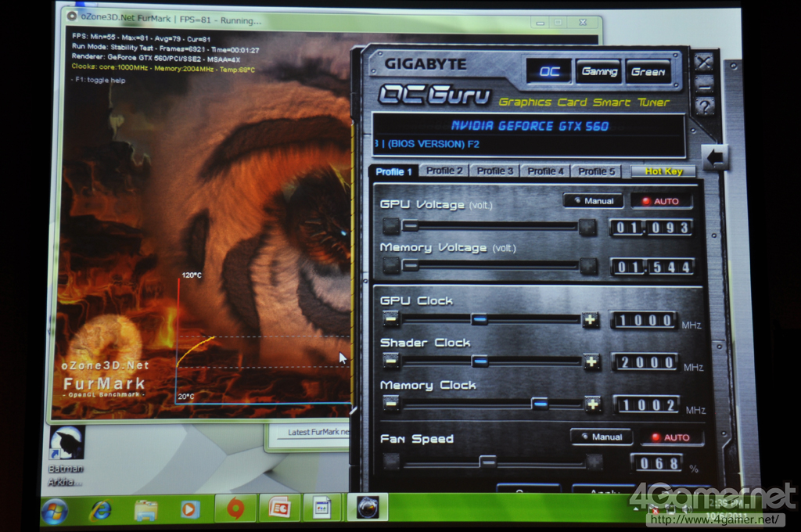Screen dimensions: 801x532
Task: Increase GPU Voltage with right square button
Action: pos(587,227)
